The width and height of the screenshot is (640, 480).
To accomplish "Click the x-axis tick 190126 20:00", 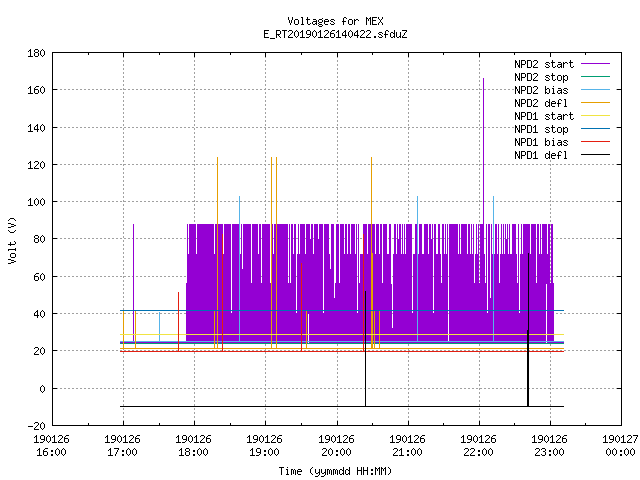I will pyautogui.click(x=336, y=446).
